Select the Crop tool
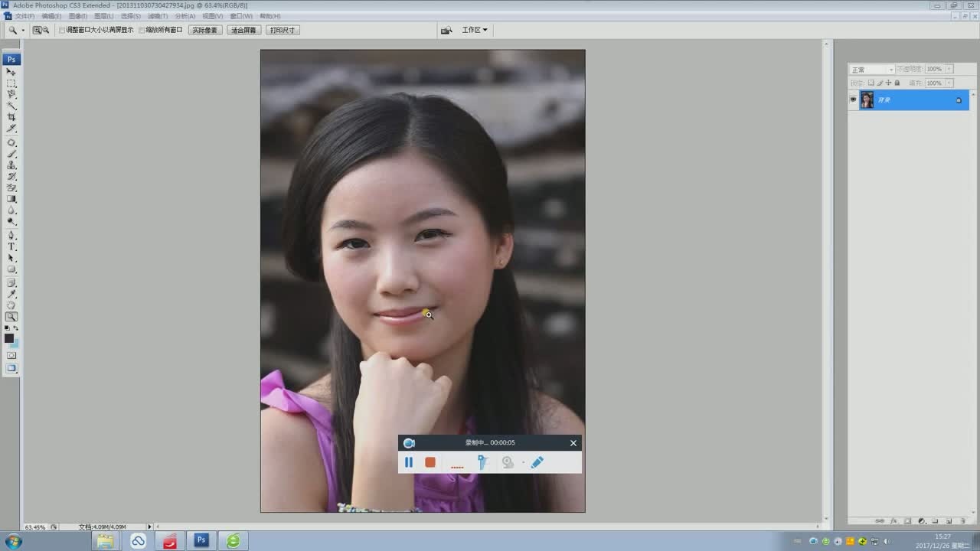The height and width of the screenshot is (551, 980). (11, 117)
